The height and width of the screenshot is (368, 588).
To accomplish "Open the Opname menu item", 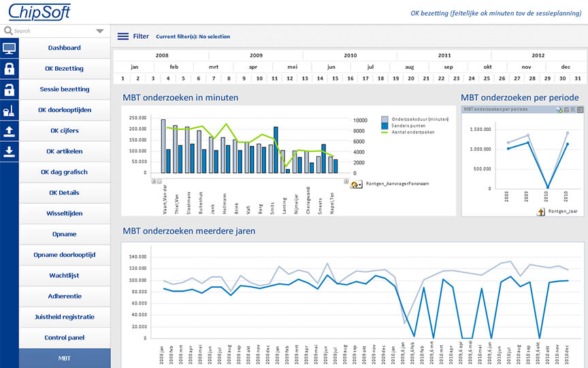I will point(65,234).
